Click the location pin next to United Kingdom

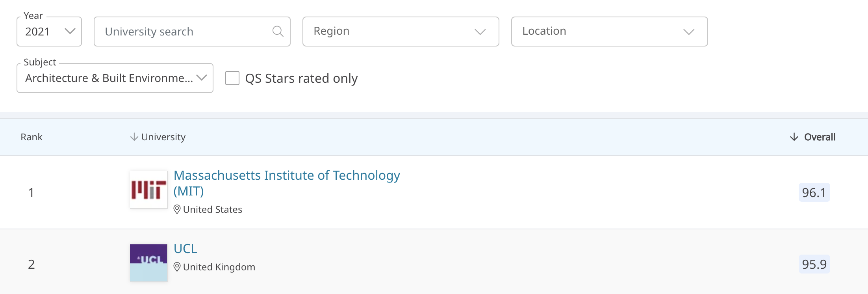click(177, 267)
